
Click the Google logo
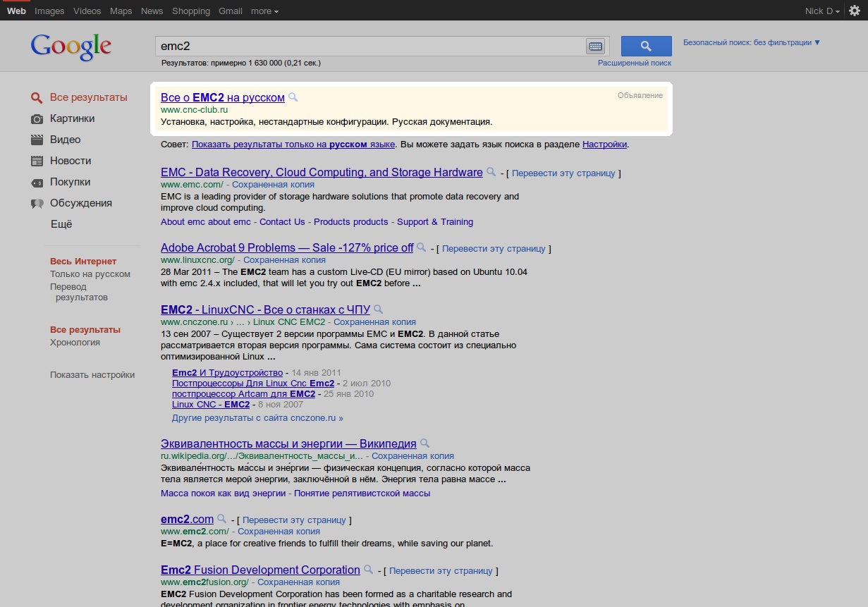point(71,47)
